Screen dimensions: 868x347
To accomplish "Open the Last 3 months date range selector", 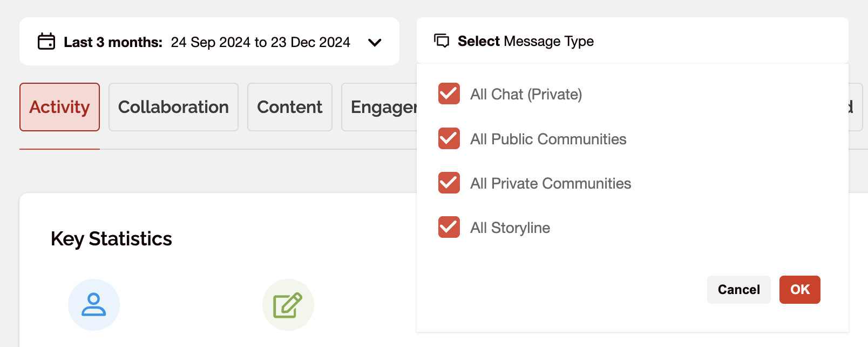I will pos(209,42).
